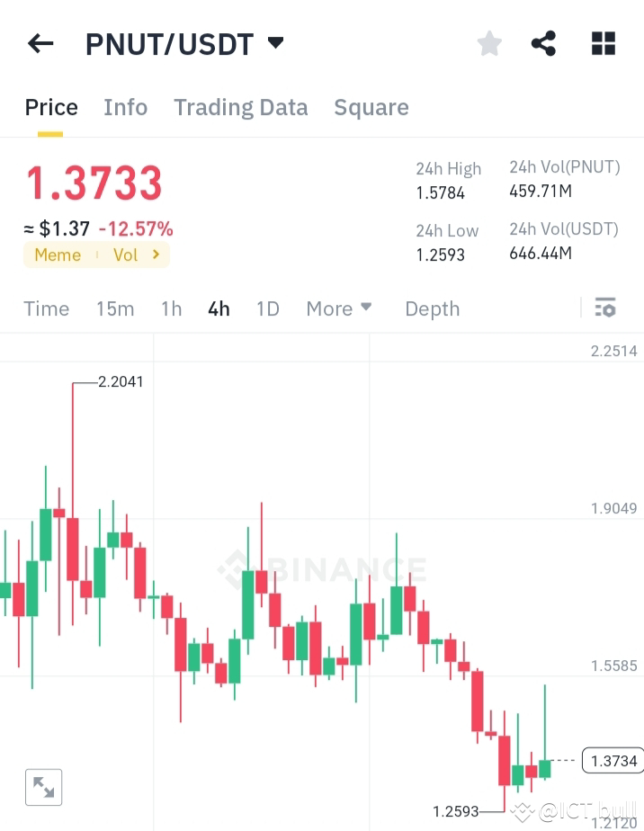The image size is (644, 831).
Task: Expand the More timeframes dropdown
Action: (x=339, y=308)
